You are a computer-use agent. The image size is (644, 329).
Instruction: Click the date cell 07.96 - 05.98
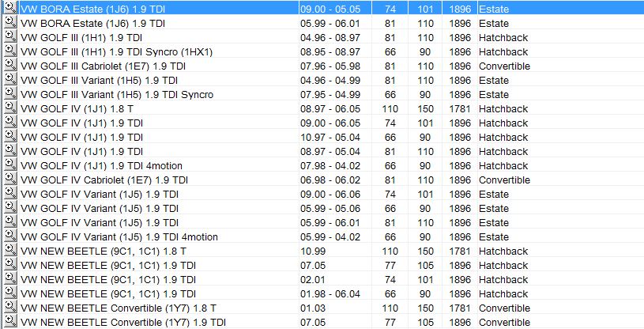[x=330, y=66]
